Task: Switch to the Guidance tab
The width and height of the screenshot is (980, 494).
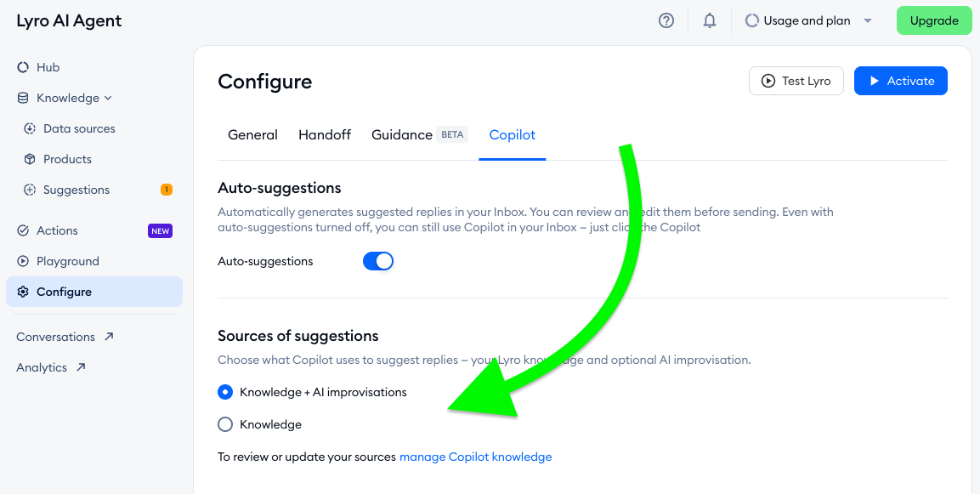Action: click(402, 134)
